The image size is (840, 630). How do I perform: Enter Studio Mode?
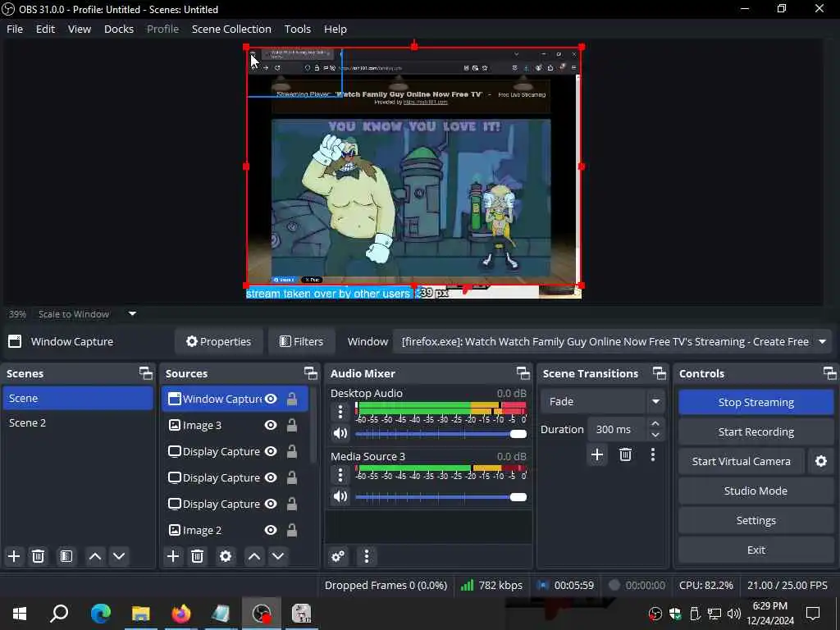click(756, 491)
